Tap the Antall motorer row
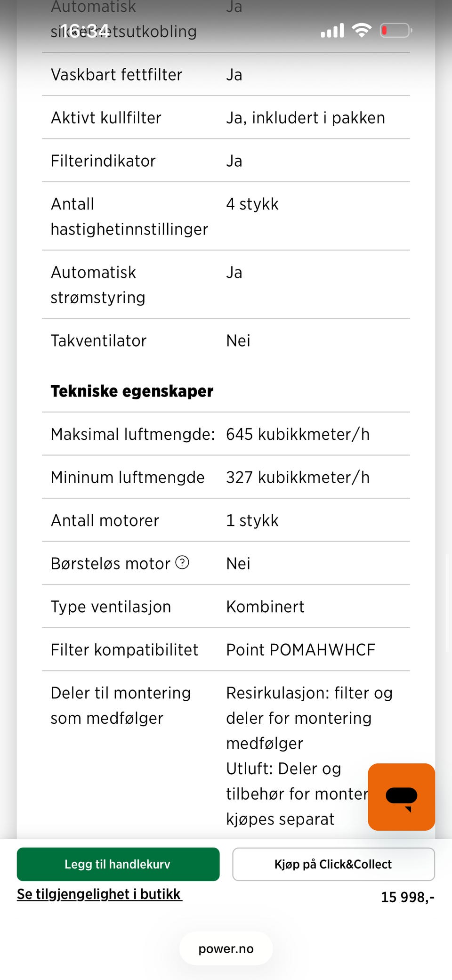 pyautogui.click(x=226, y=520)
